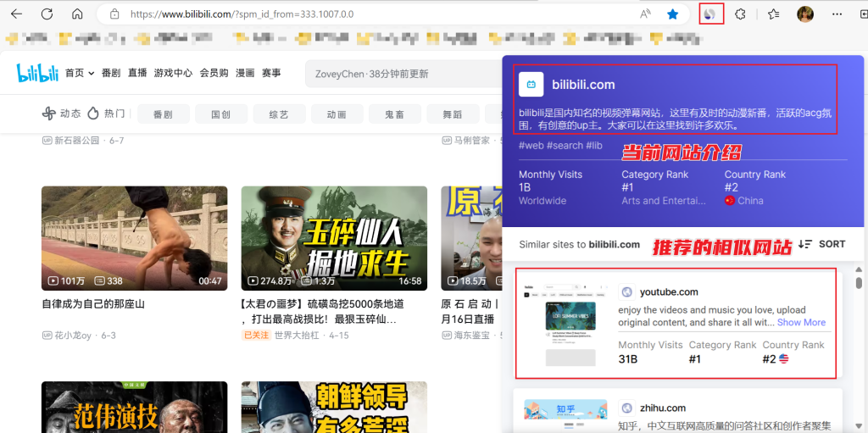Open the 游戏中心 nav item

pyautogui.click(x=173, y=73)
